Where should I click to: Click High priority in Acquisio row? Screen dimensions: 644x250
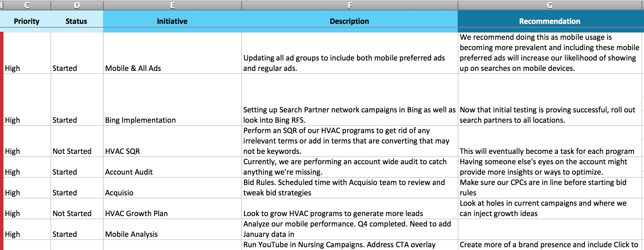tap(27, 188)
